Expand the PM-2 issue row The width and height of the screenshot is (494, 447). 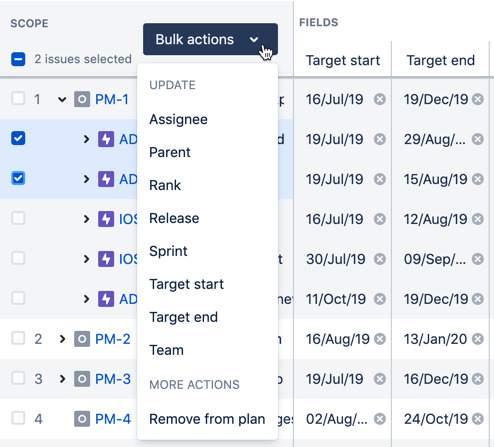(62, 339)
